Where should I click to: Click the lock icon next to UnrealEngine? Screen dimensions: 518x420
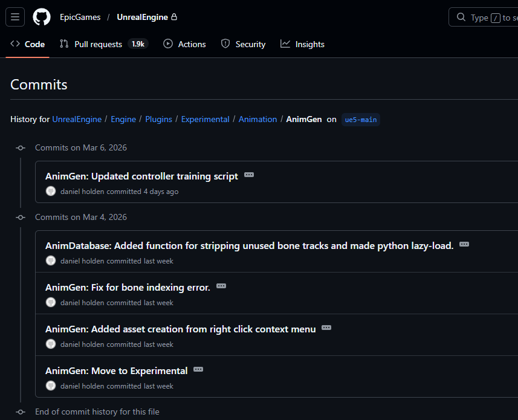tap(174, 17)
